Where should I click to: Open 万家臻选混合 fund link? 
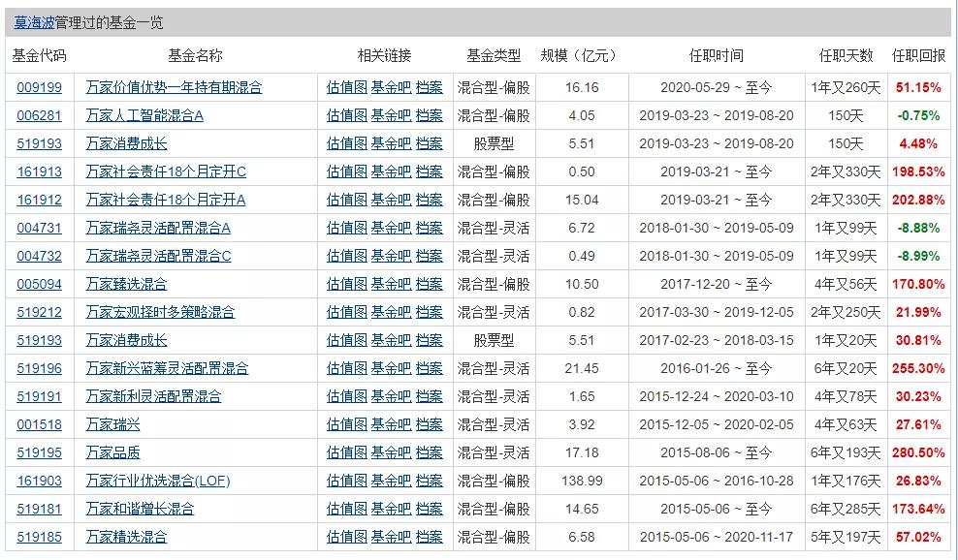(x=126, y=284)
